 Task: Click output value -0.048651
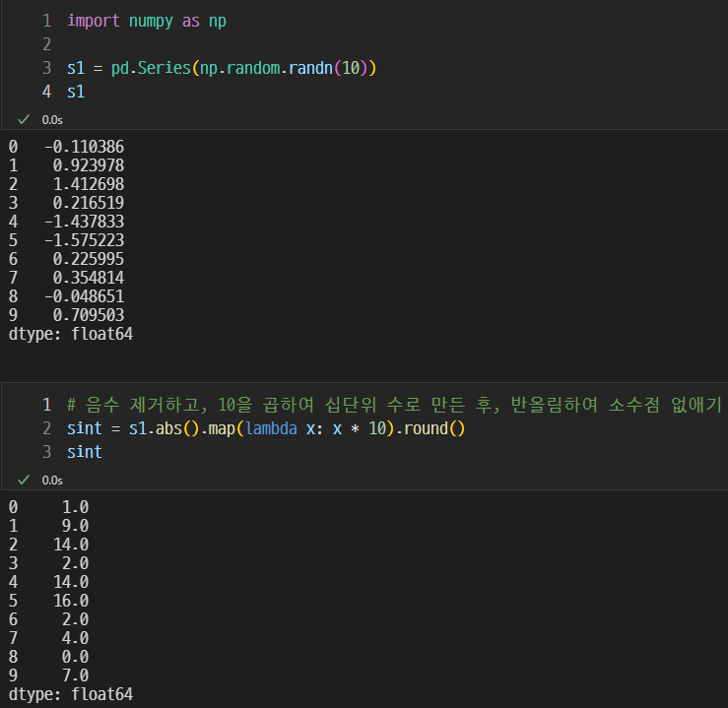tap(84, 296)
